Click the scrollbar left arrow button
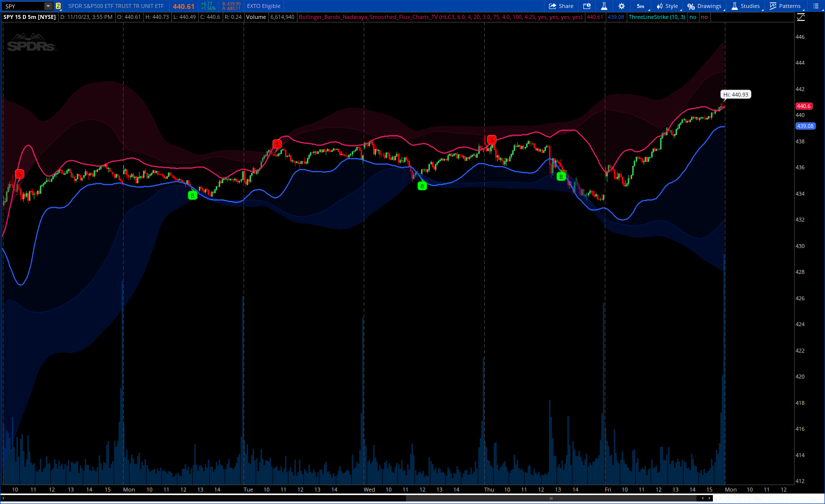The image size is (825, 504). [702, 498]
